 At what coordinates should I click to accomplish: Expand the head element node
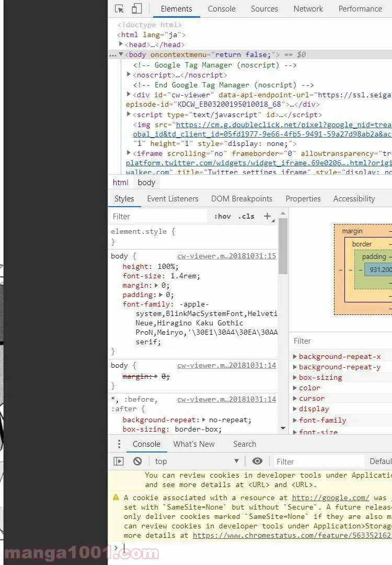(x=121, y=44)
